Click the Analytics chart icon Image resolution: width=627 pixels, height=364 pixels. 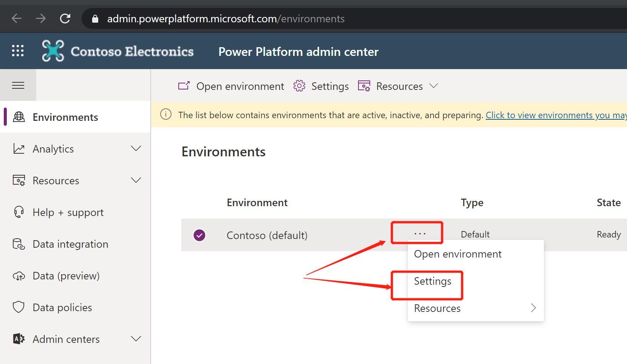point(19,149)
